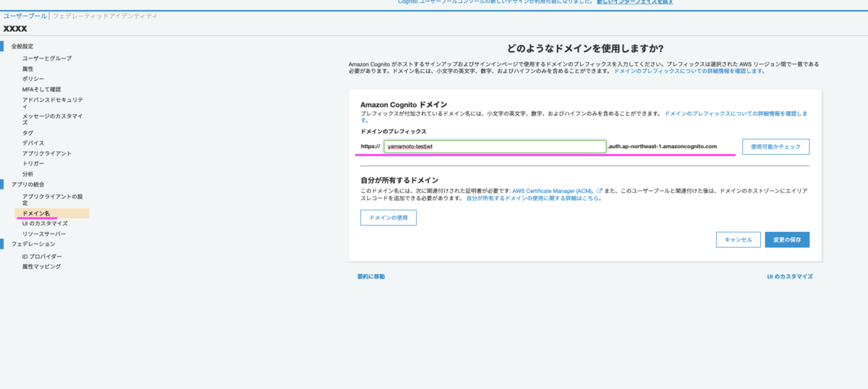This screenshot has width=868, height=389.
Task: Open アプリクライアントの設定 page
Action: pos(53,200)
